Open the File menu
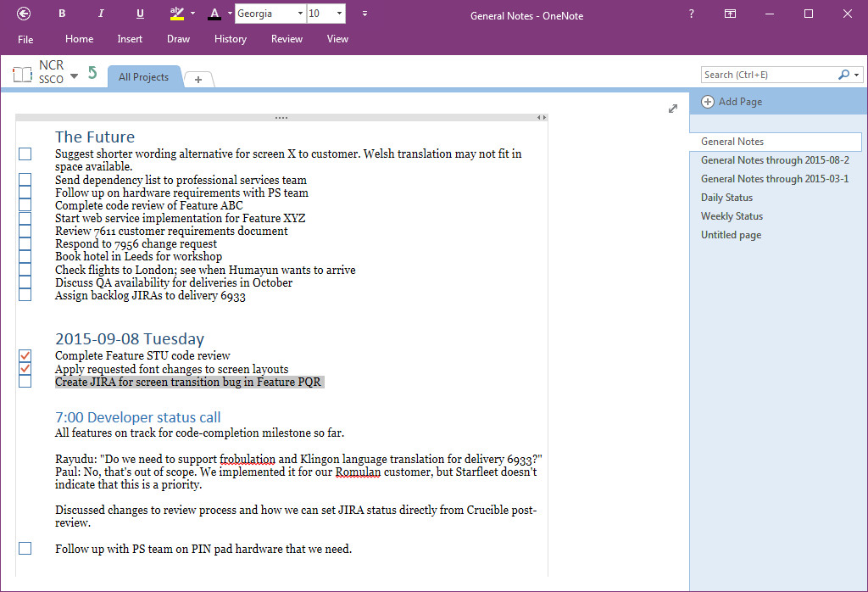 25,39
